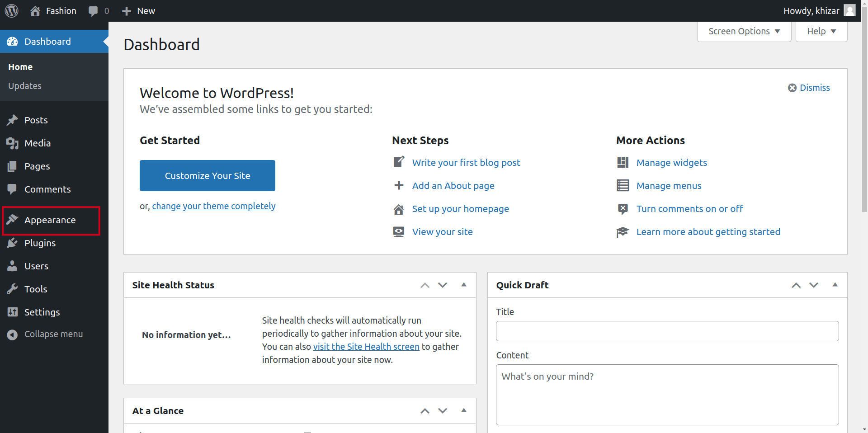Click the user avatar next to Howdy, khizar
This screenshot has width=868, height=433.
coord(849,10)
